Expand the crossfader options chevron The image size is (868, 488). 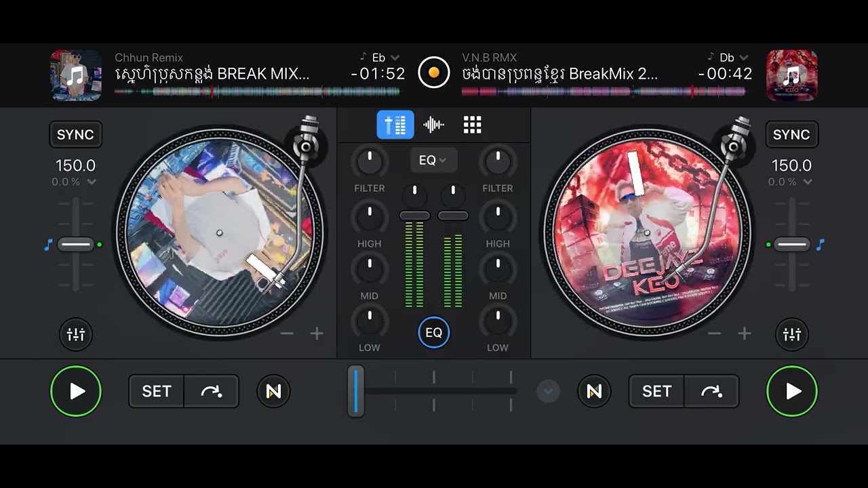click(x=548, y=391)
